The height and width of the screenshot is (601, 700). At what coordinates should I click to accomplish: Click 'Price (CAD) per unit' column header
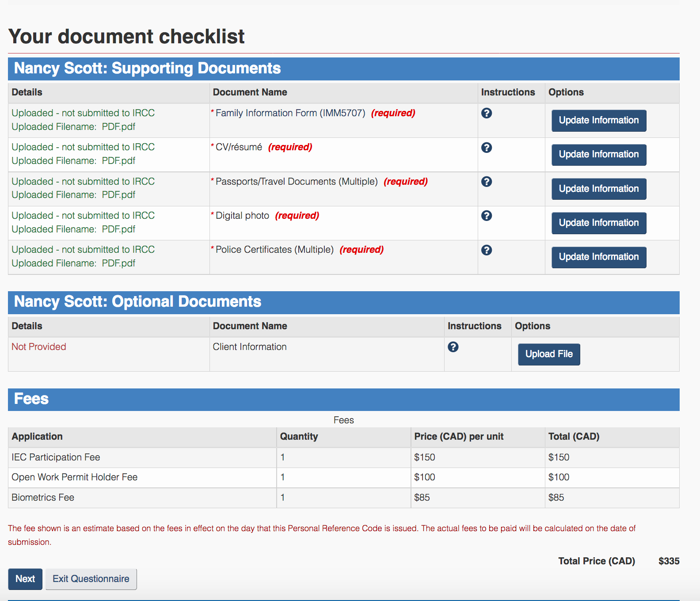click(459, 437)
